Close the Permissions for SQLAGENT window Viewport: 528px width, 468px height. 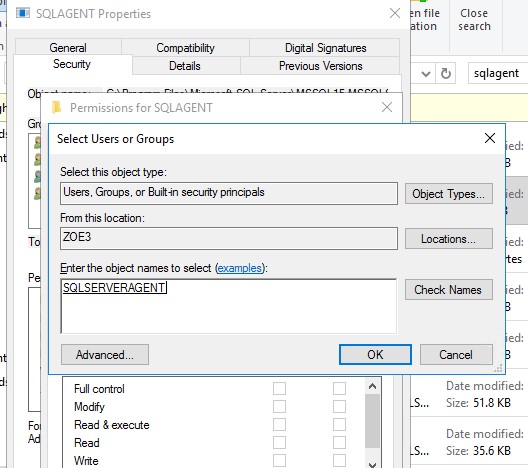[x=387, y=107]
